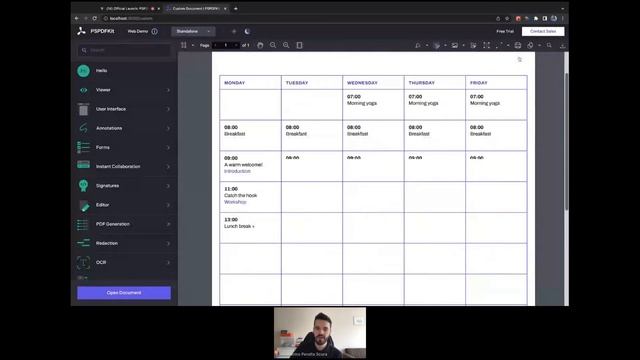640x360 pixels.
Task: Follow the Introduction link in Monday
Action: tap(237, 171)
